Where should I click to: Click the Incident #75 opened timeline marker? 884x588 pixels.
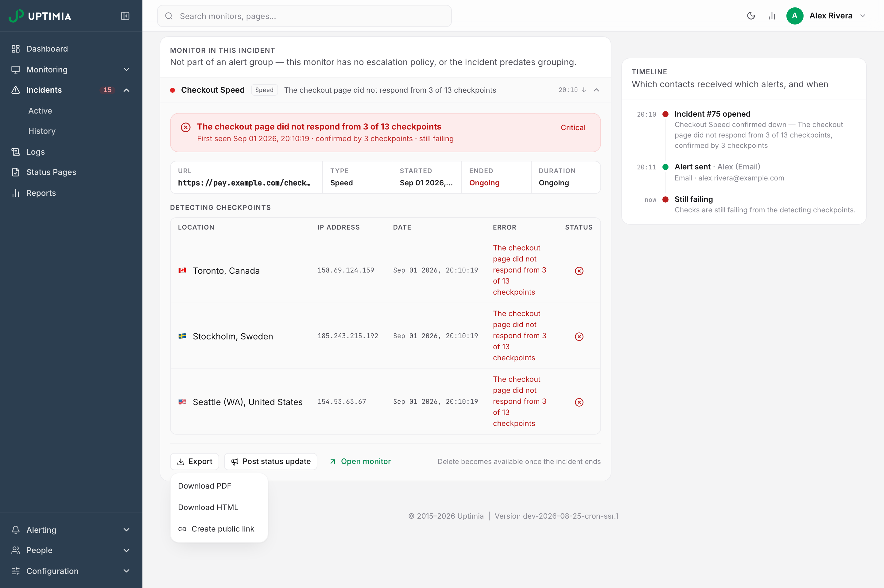click(665, 114)
